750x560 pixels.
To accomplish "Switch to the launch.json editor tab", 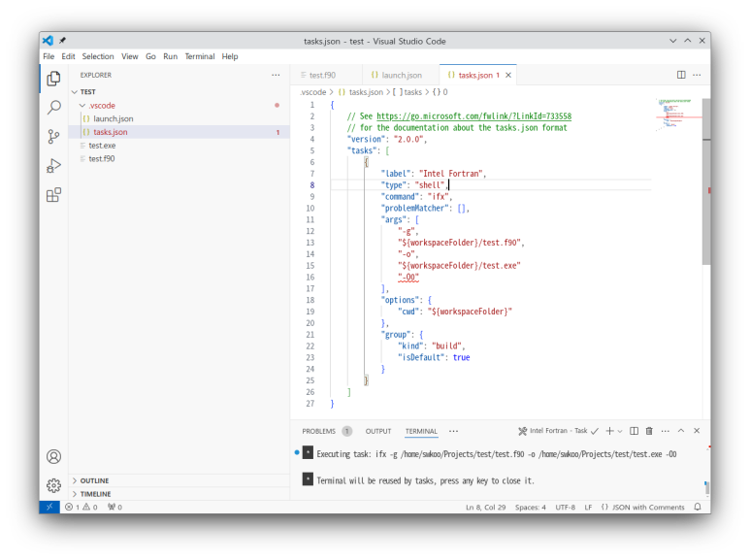I will [401, 75].
